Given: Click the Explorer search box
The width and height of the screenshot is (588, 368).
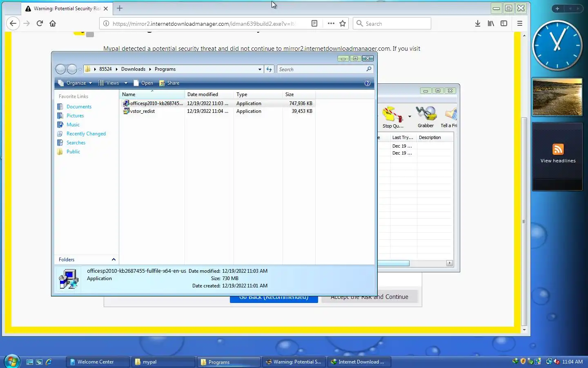Looking at the screenshot, I should tap(325, 69).
